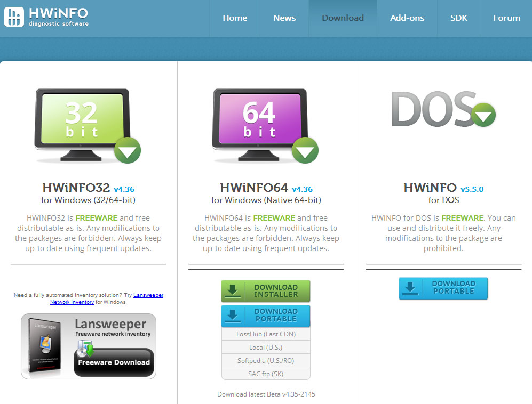This screenshot has width=532, height=404.
Task: Click the DOS Download Portable button
Action: click(443, 288)
